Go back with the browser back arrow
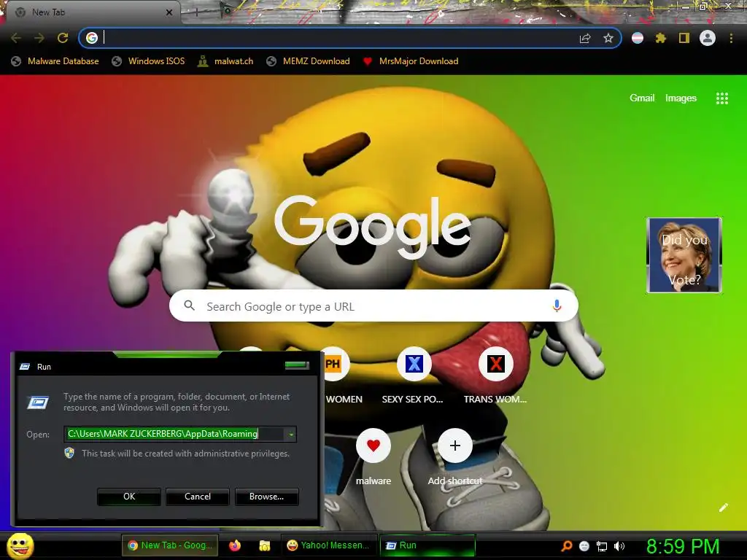The height and width of the screenshot is (560, 747). 16,38
